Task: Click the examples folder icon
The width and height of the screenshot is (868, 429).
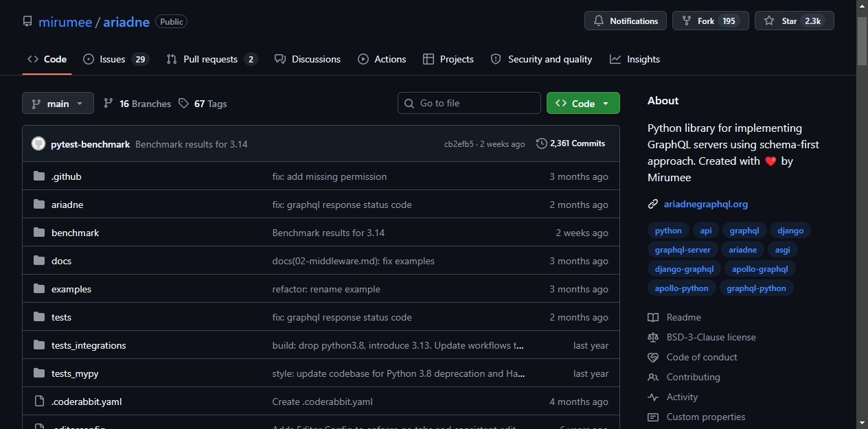Action: (39, 289)
